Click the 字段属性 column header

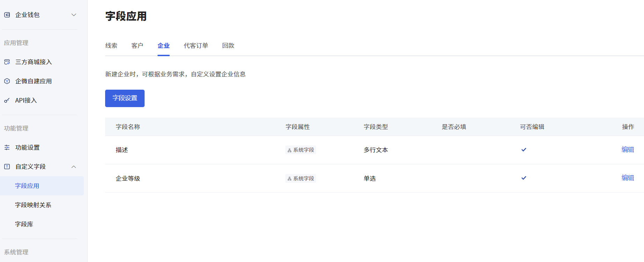[x=298, y=127]
